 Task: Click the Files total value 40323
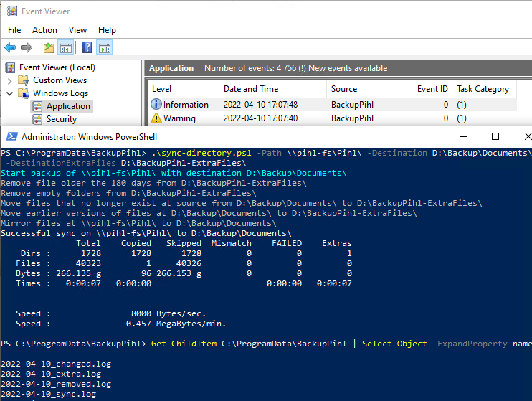(x=88, y=263)
